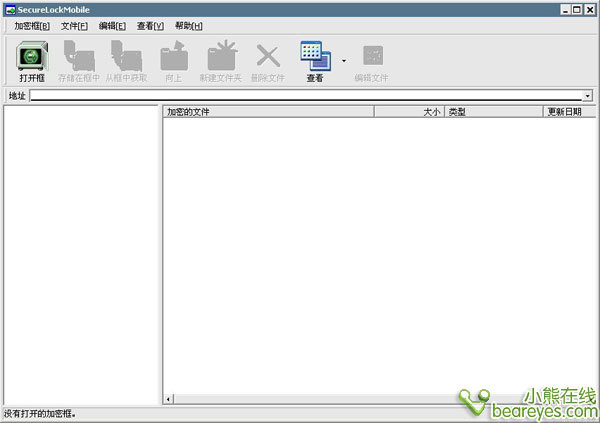
Task: Expand the 查看 view mode dropdown arrow
Action: click(344, 61)
